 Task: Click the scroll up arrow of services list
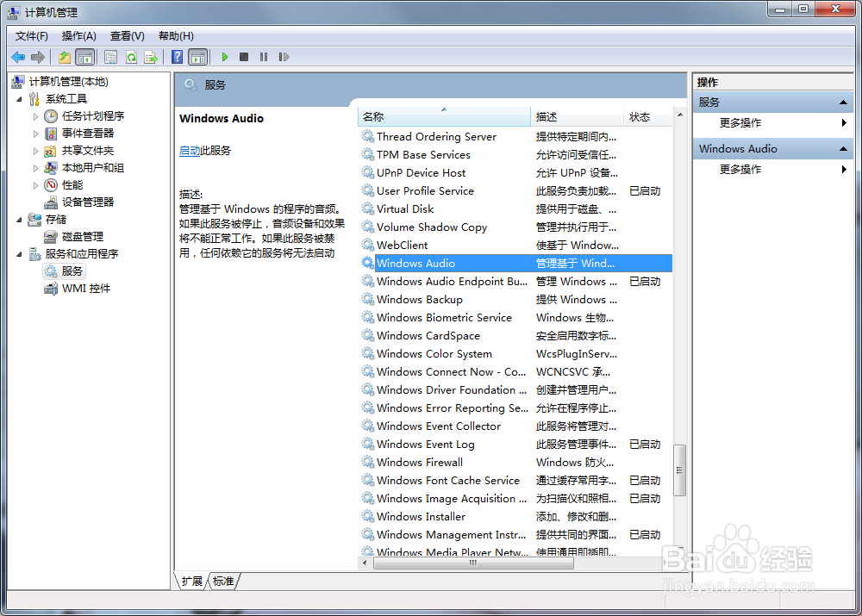click(680, 115)
